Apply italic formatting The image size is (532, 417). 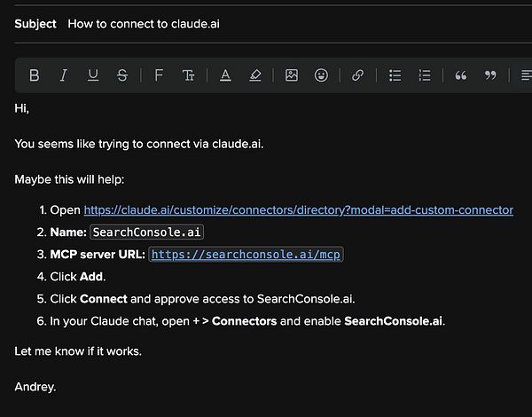[64, 75]
